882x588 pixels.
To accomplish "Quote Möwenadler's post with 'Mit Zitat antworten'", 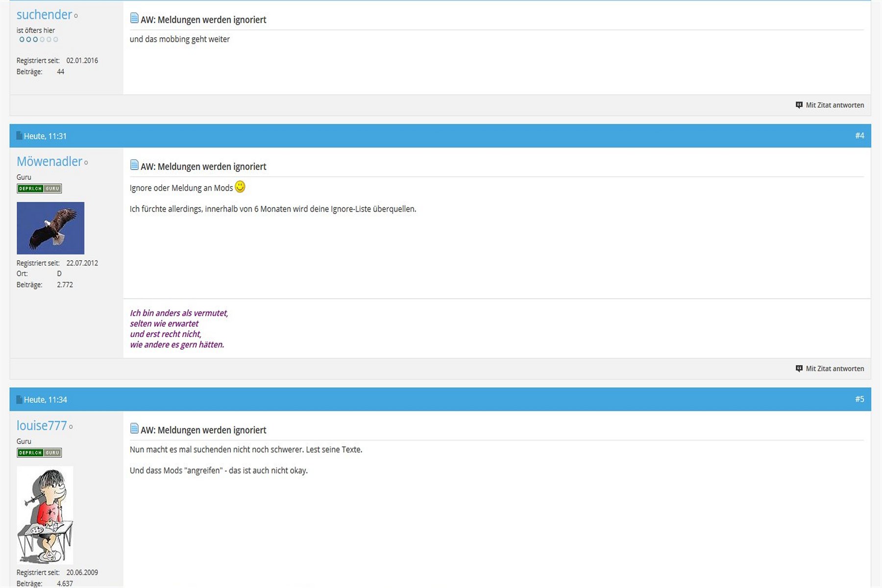I will point(830,368).
